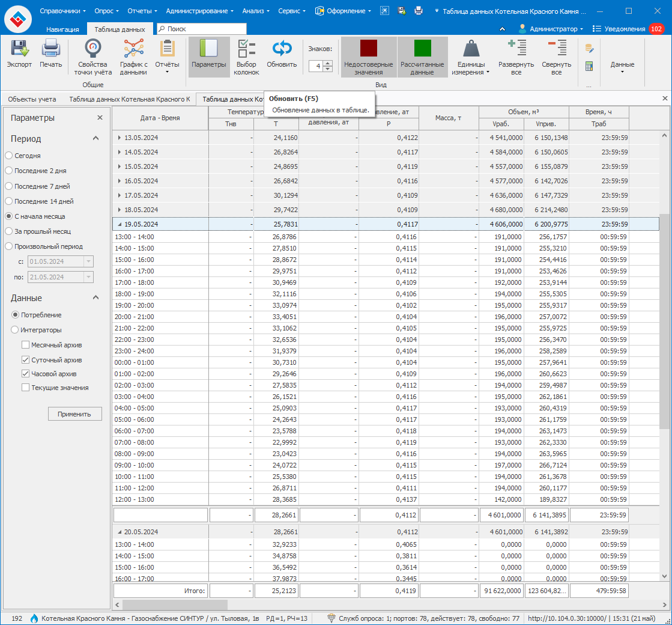Uncheck the Часовой архив checkbox
The image size is (672, 625).
pyautogui.click(x=26, y=374)
